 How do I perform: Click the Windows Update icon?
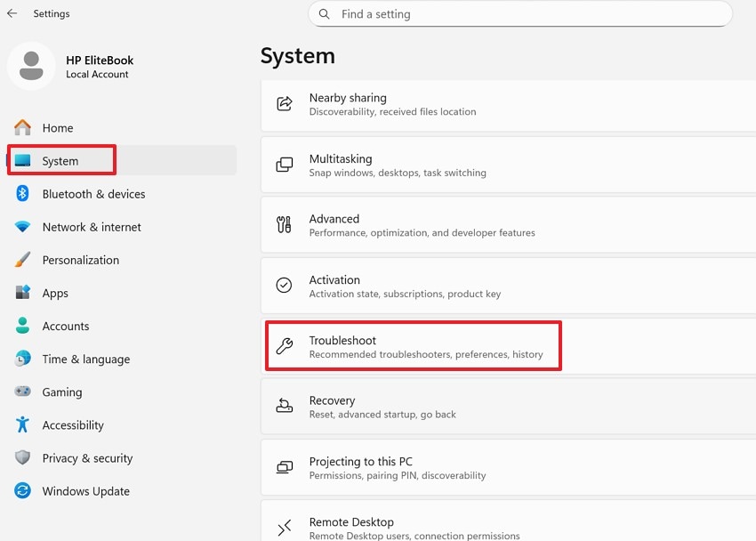pos(22,491)
